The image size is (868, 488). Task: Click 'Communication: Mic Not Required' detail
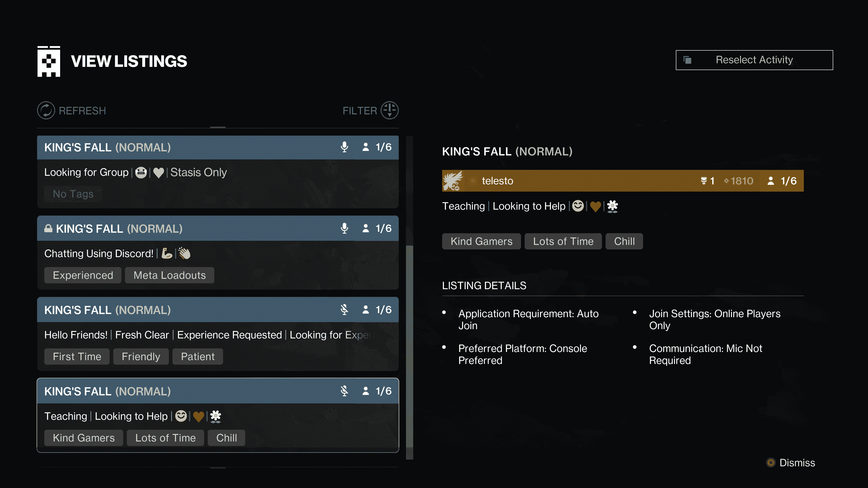coord(705,354)
